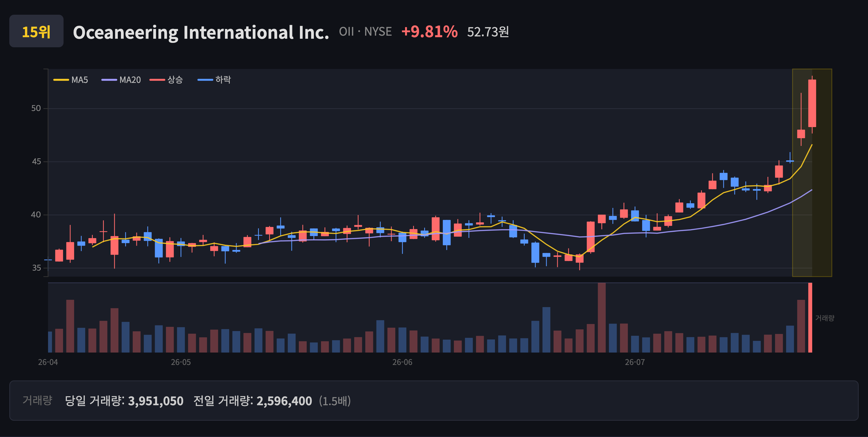868x437 pixels.
Task: Click the purple MA20 legend line swatch
Action: (x=109, y=80)
